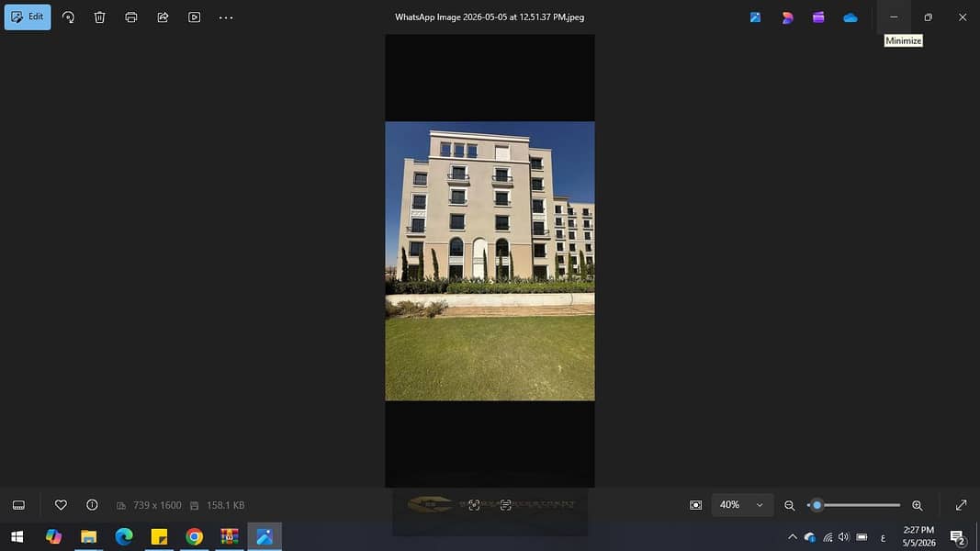Select Photos app on taskbar
Screen dimensions: 980x551
[x=265, y=536]
